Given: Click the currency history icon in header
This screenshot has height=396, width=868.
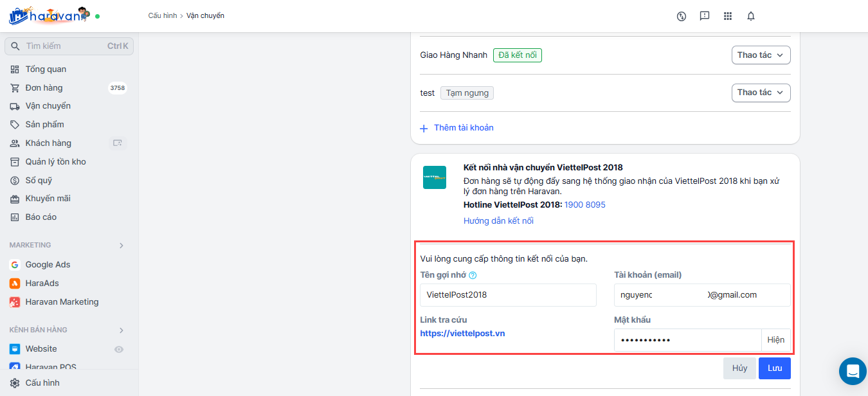Looking at the screenshot, I should tap(682, 16).
